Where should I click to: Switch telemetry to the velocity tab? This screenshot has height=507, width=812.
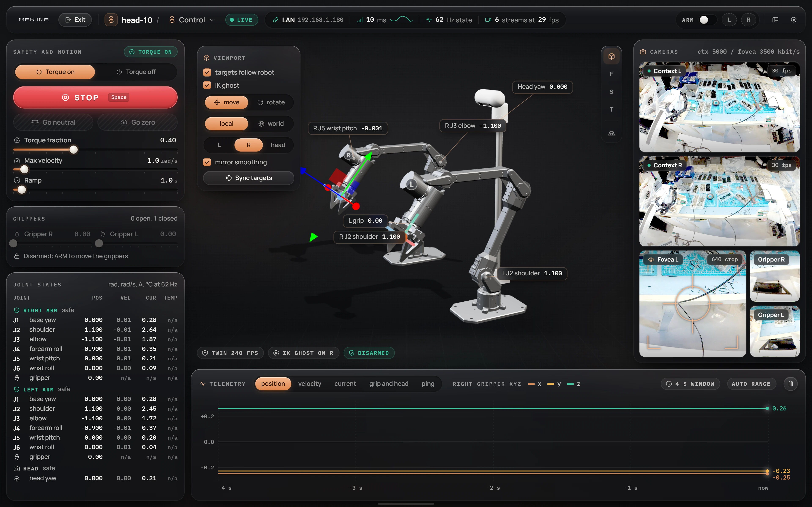coord(309,384)
